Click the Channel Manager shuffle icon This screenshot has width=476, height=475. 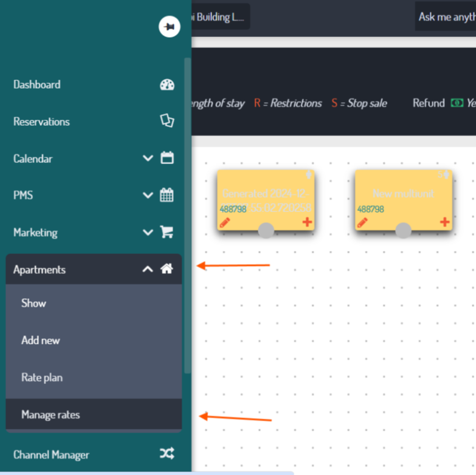[167, 454]
